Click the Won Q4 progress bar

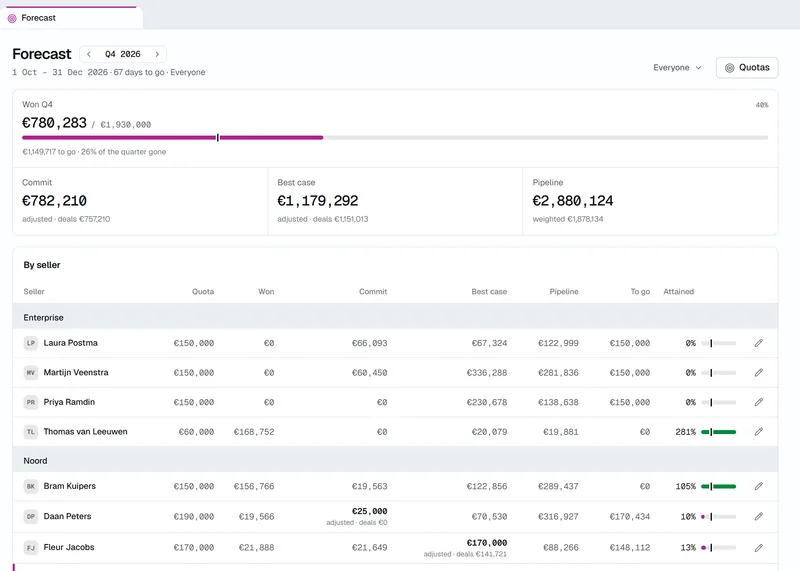395,138
